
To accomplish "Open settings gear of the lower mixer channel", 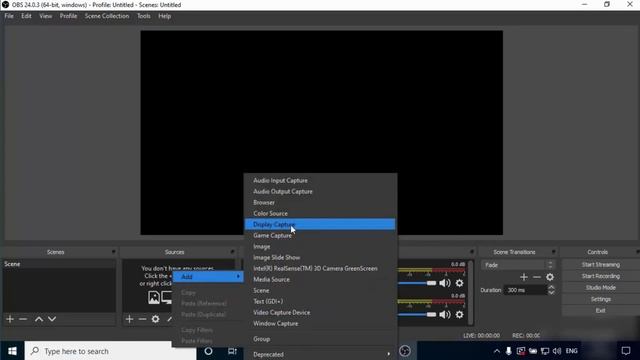I will tap(460, 314).
